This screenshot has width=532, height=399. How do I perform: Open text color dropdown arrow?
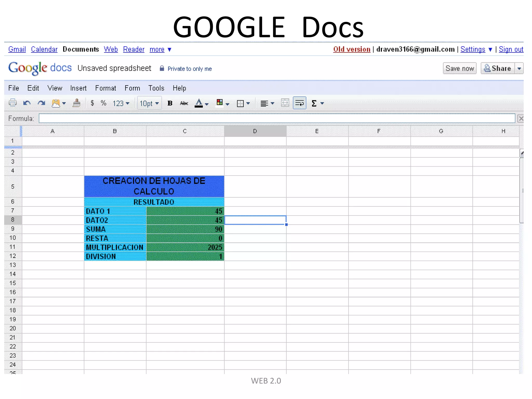[x=207, y=104]
